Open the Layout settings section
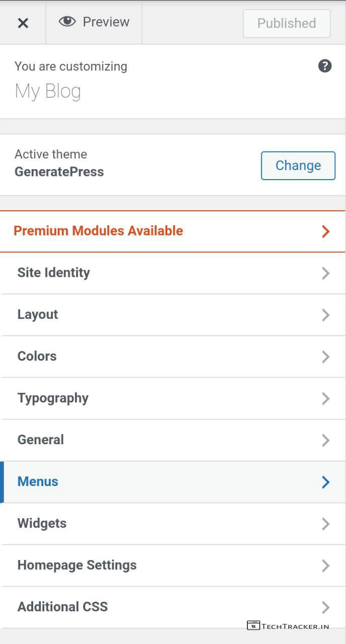The width and height of the screenshot is (346, 644). [x=38, y=314]
